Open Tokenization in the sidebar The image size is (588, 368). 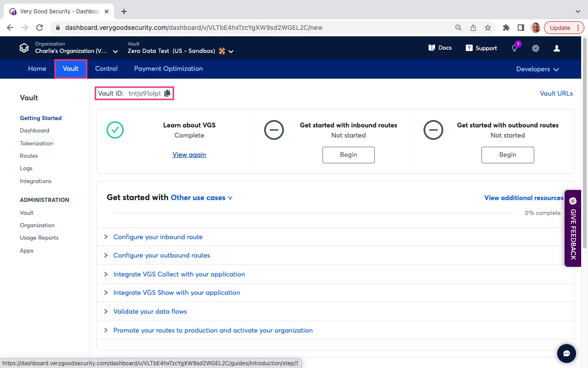pos(36,143)
